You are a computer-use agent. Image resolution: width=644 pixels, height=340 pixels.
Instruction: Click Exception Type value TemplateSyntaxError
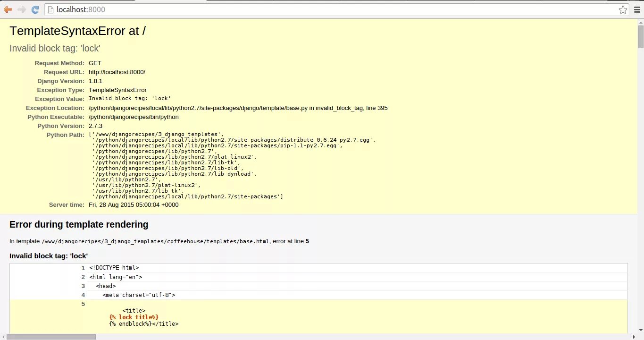click(x=117, y=90)
